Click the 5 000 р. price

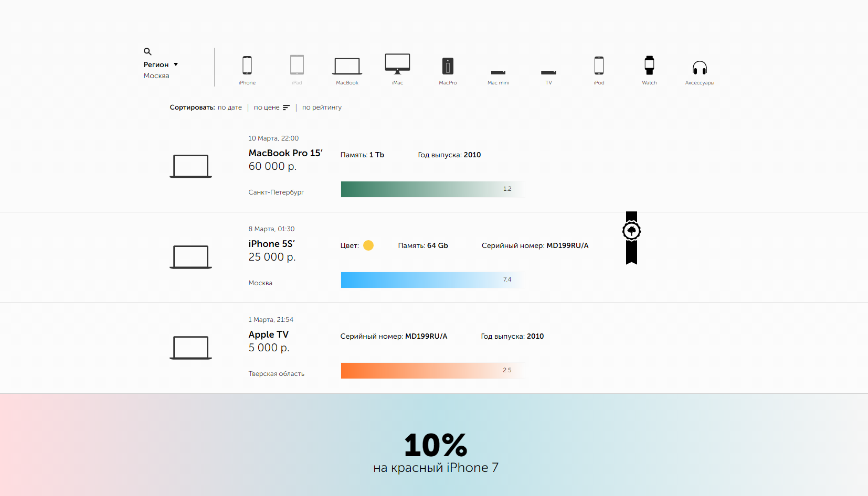tap(269, 348)
